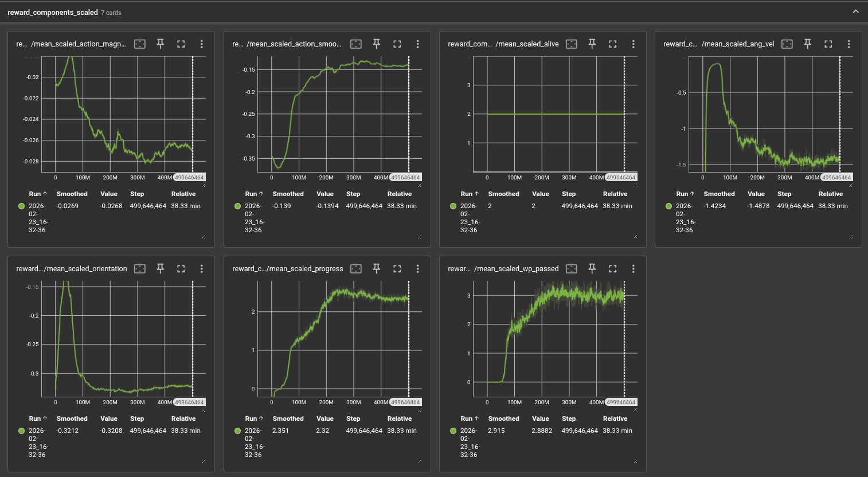The image size is (868, 477).
Task: Pin the mean_scaled_progress card
Action: coord(376,269)
